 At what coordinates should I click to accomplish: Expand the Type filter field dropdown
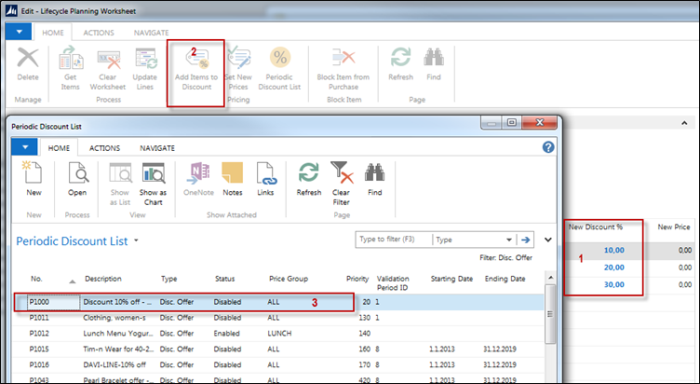tap(508, 240)
